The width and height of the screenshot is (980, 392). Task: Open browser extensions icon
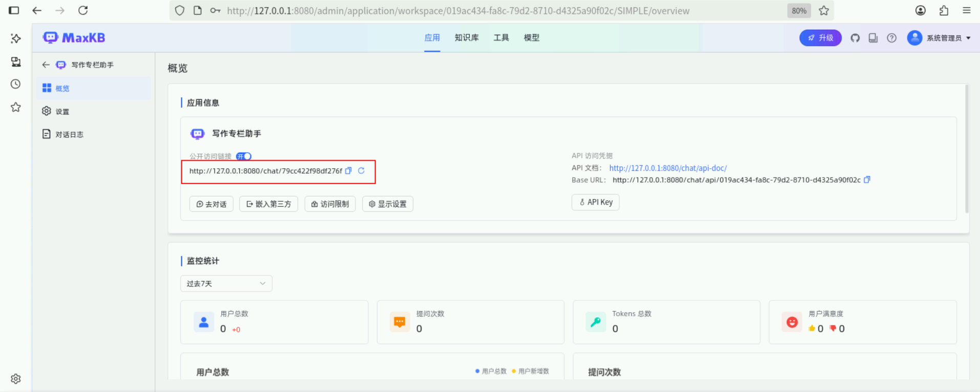(944, 10)
